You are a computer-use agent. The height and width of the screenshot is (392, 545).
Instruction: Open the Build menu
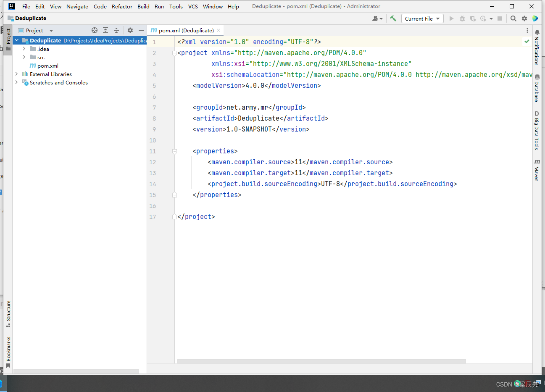point(143,6)
